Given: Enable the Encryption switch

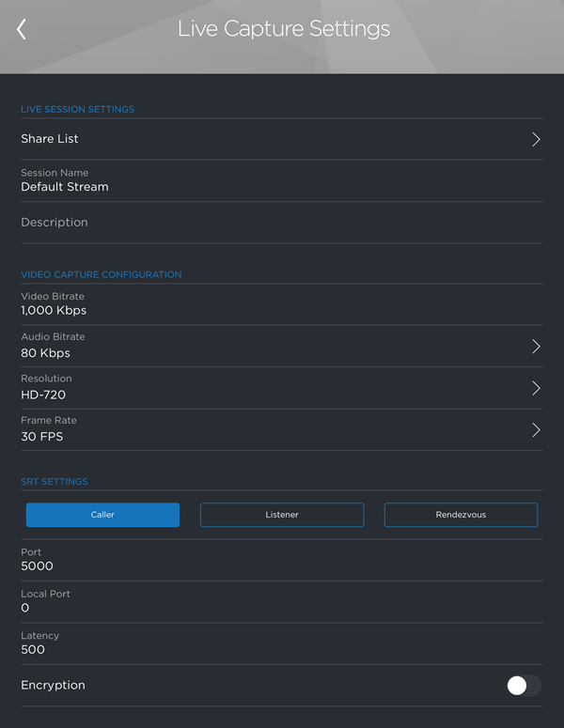Looking at the screenshot, I should (x=523, y=686).
